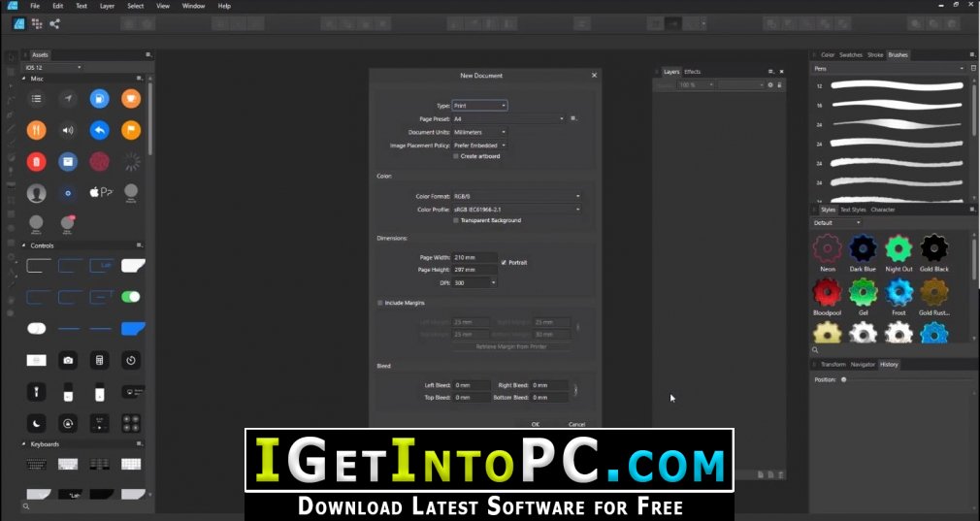Check the Transparent Background option

click(456, 220)
